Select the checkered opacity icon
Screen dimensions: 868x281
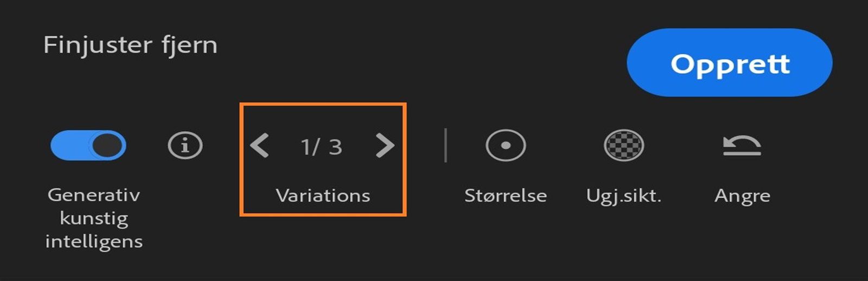[x=624, y=145]
